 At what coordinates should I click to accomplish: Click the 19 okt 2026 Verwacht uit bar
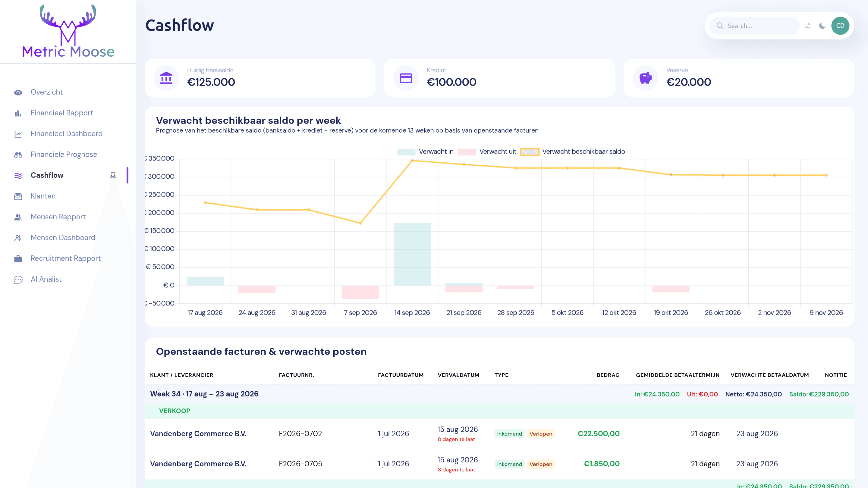point(671,289)
